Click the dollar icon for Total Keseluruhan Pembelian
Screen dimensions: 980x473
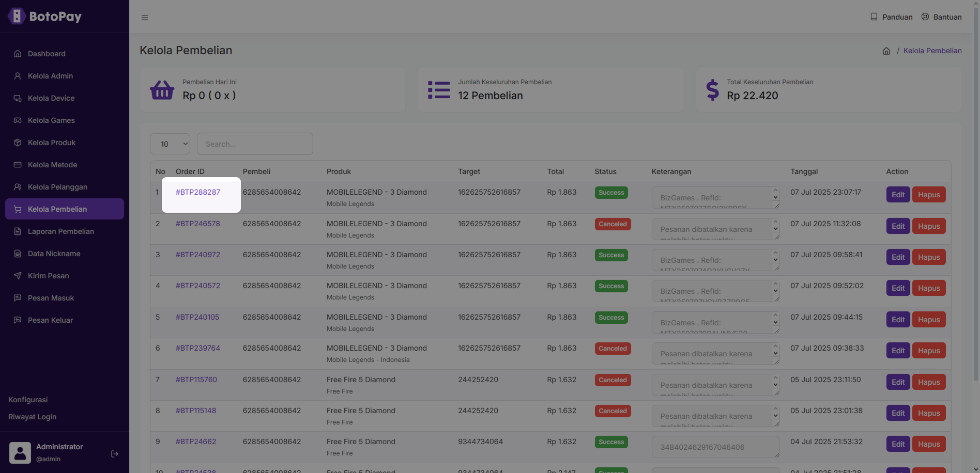click(712, 90)
